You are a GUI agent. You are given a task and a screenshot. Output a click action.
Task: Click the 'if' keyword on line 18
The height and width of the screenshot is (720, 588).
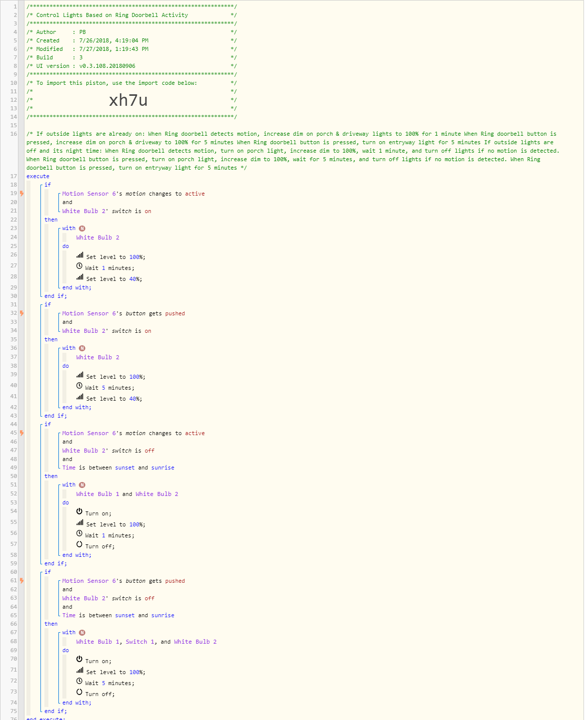47,185
